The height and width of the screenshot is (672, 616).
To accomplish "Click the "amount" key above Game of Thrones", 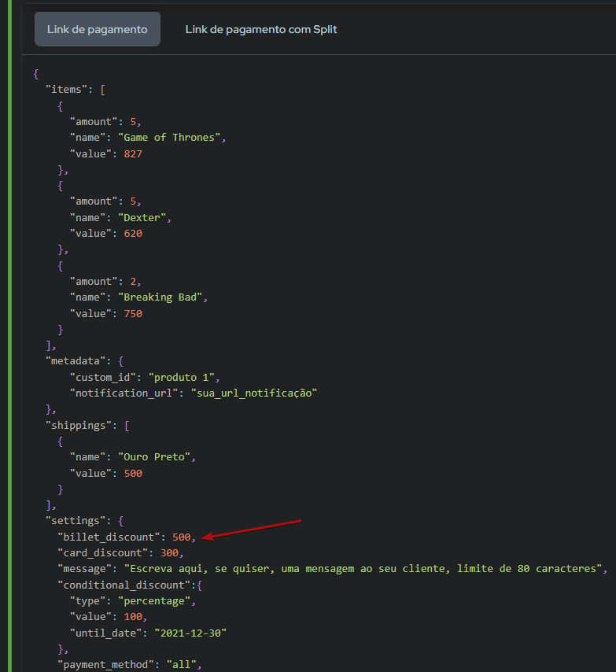I will coord(94,122).
